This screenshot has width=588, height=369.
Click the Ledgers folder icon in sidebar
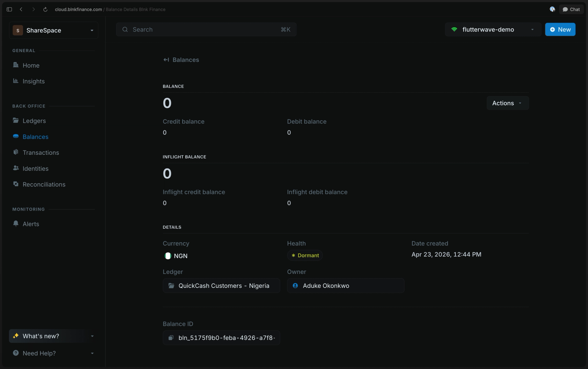[16, 120]
